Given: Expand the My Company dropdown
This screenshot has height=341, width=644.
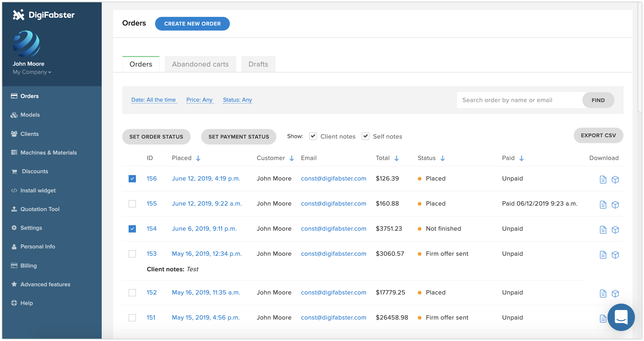Looking at the screenshot, I should [32, 72].
